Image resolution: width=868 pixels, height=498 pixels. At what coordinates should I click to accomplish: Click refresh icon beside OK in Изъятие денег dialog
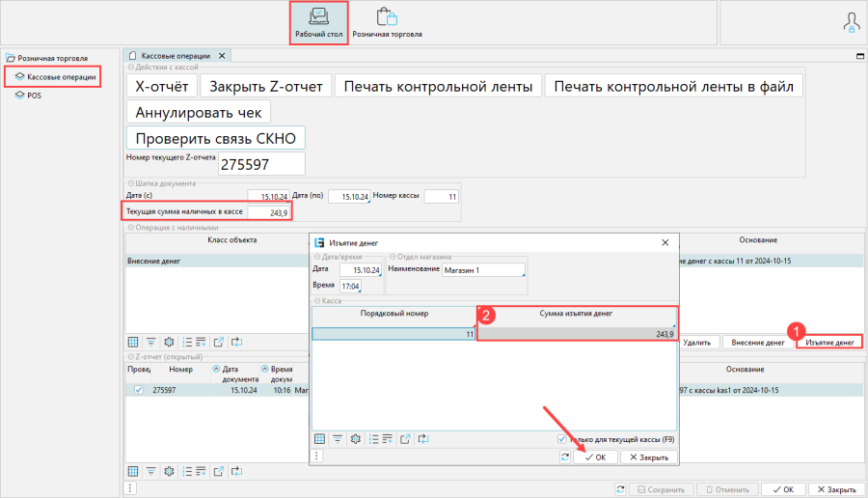(564, 457)
